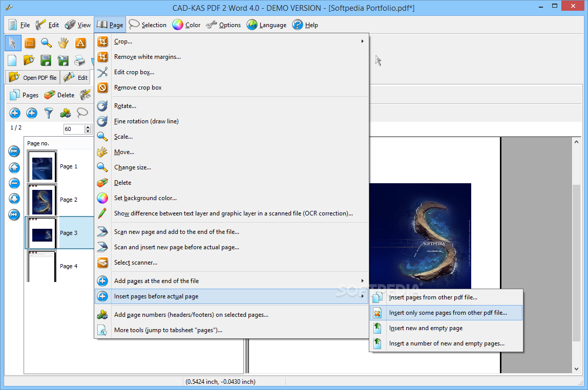Screen dimensions: 588x390
Task: Click the first blue plus add-page icon
Action: tap(15, 113)
